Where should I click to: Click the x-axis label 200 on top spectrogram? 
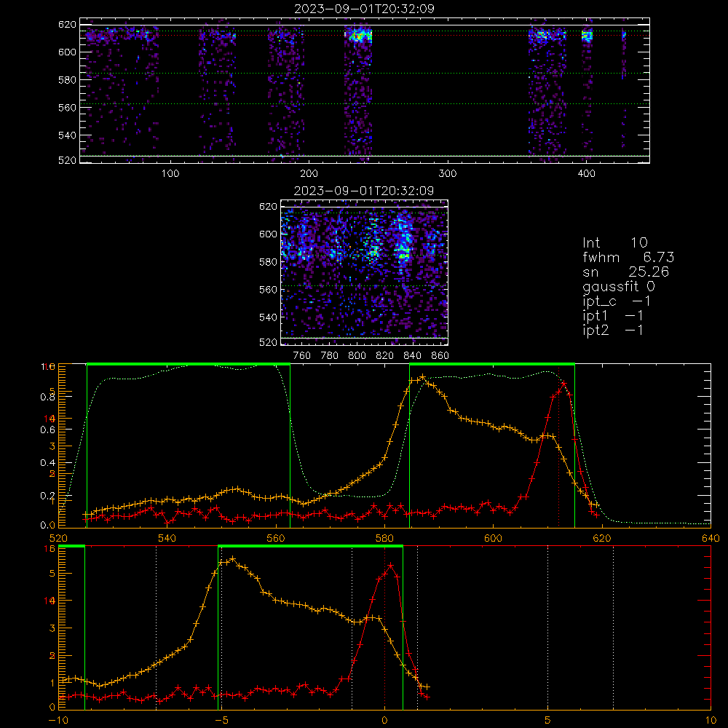click(x=309, y=173)
